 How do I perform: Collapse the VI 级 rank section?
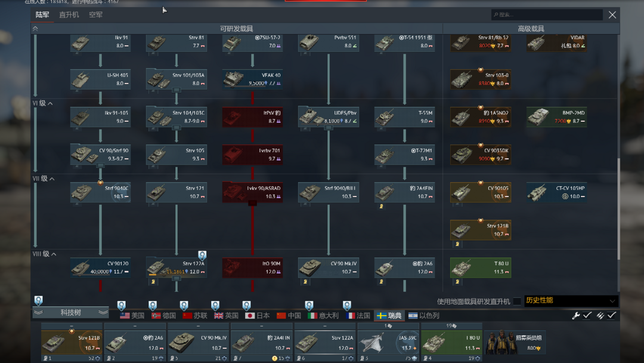tap(51, 104)
